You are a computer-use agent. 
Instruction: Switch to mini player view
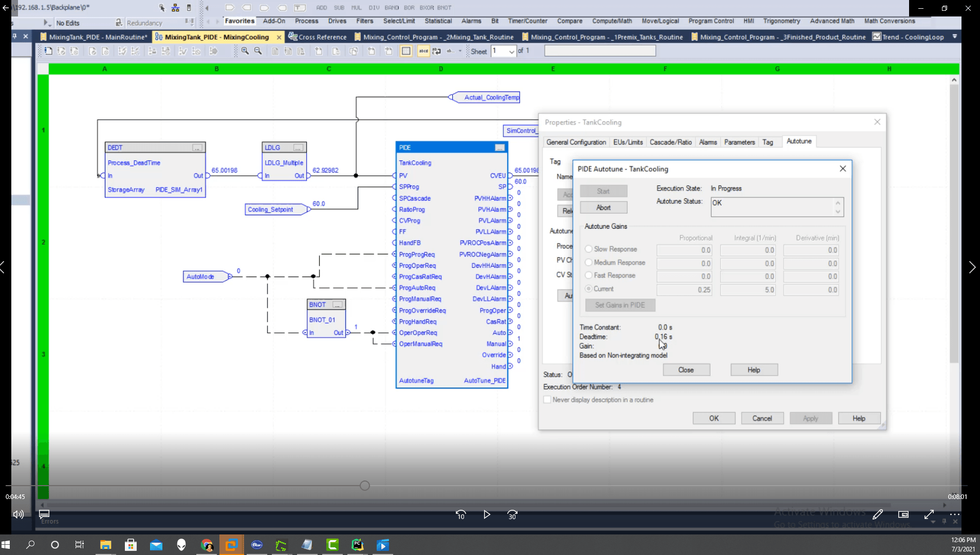903,514
